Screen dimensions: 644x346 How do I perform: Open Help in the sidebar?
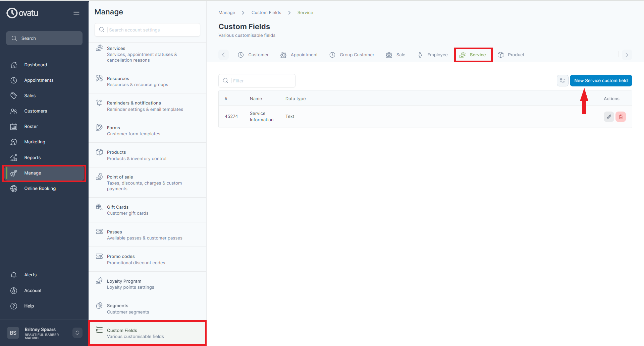pyautogui.click(x=29, y=306)
